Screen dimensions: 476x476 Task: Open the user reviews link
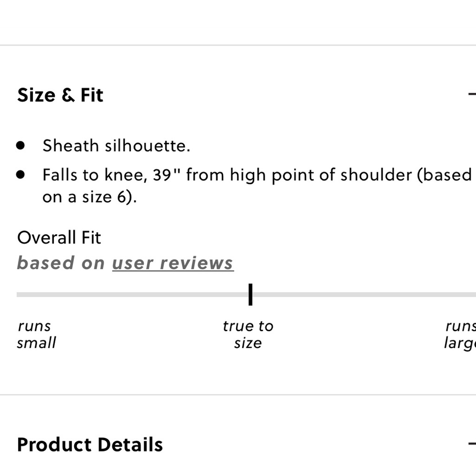[x=173, y=263]
